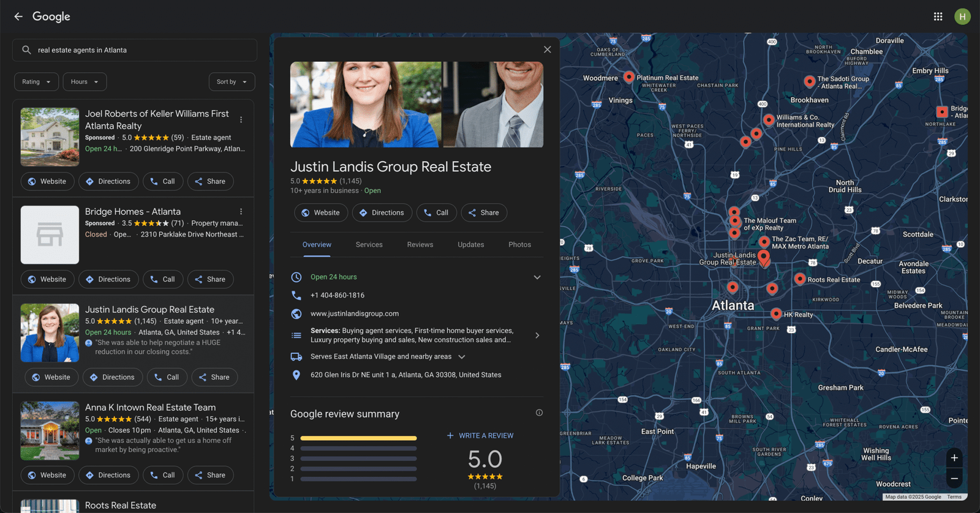The width and height of the screenshot is (980, 513).
Task: Zoom in on the map
Action: pos(954,458)
